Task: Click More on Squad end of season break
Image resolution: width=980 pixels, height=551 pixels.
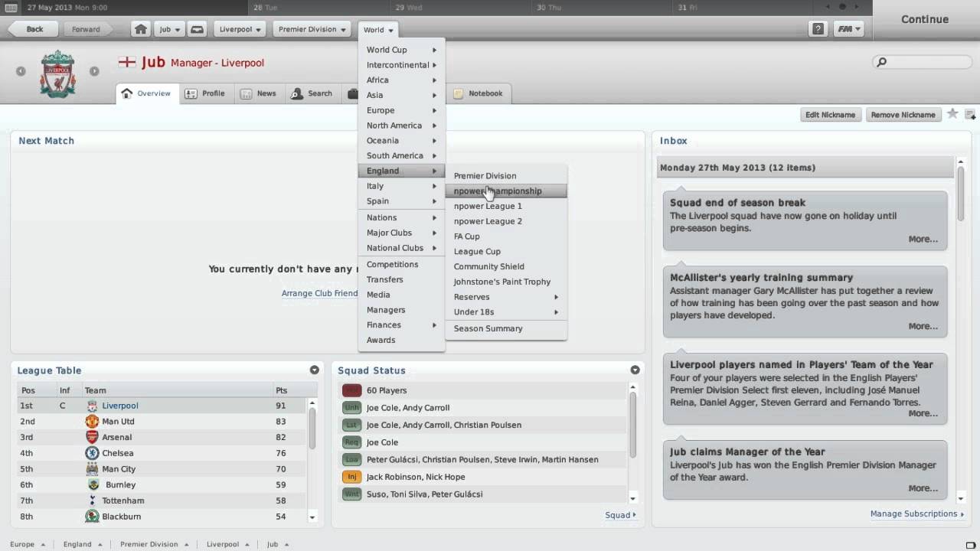Action: click(x=923, y=239)
